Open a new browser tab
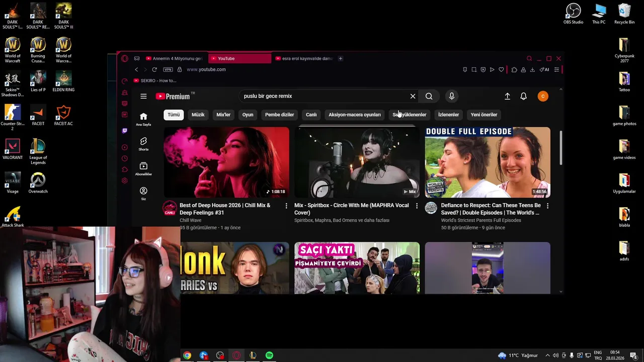The height and width of the screenshot is (362, 644). (341, 58)
